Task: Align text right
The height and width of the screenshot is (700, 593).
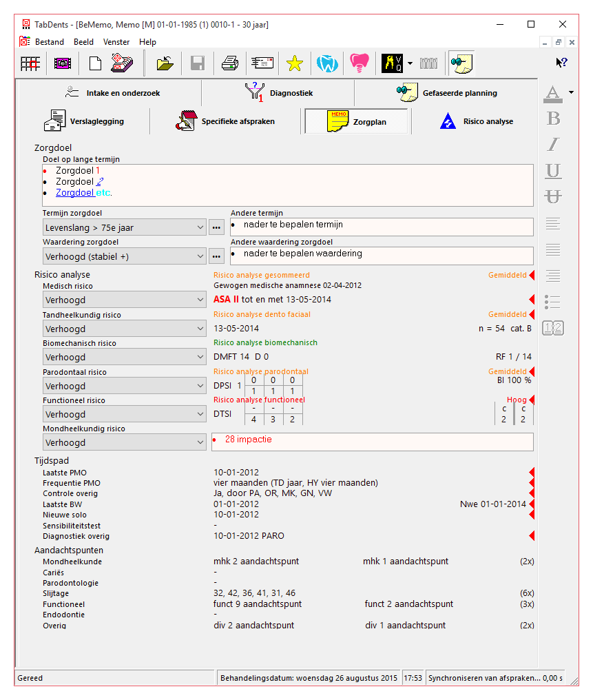Action: 553,276
